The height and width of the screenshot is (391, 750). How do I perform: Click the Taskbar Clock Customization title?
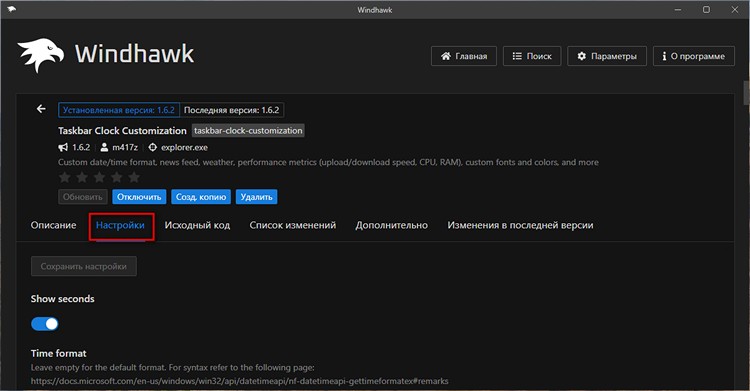(122, 131)
